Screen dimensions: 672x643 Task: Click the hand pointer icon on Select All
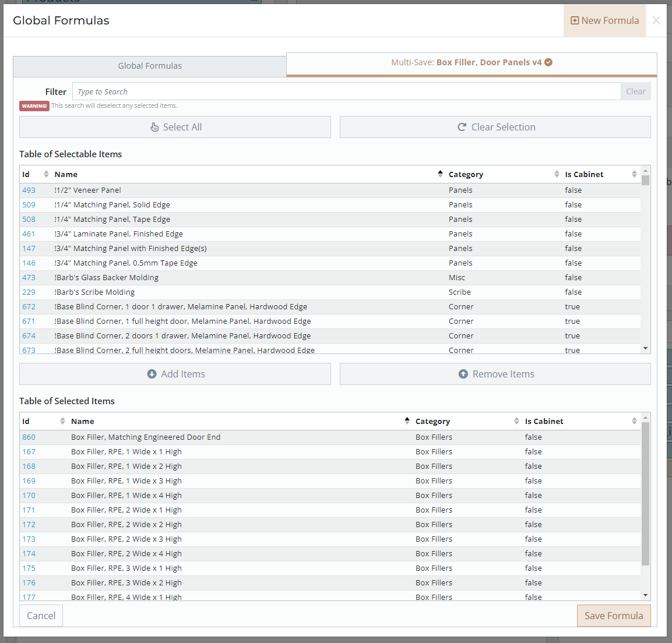(x=154, y=127)
